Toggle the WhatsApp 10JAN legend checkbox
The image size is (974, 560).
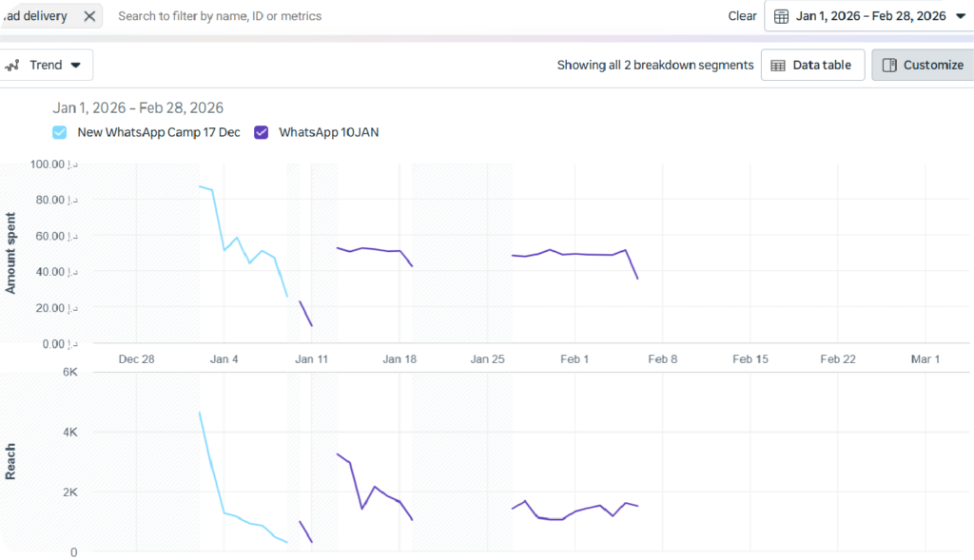tap(262, 133)
